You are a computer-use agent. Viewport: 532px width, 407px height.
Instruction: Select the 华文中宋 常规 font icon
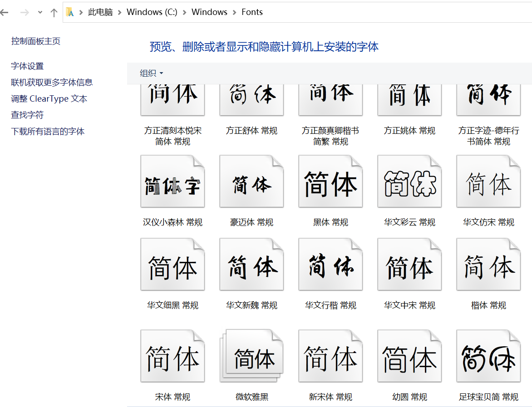(x=409, y=264)
